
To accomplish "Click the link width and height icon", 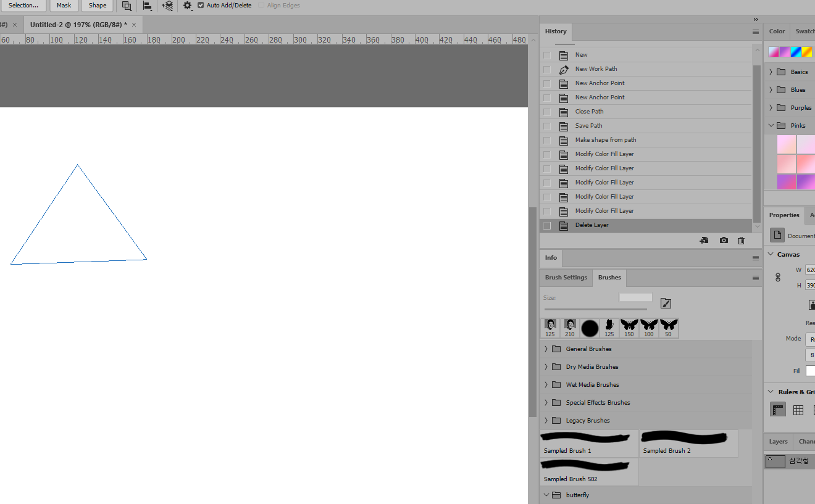I will (x=778, y=278).
